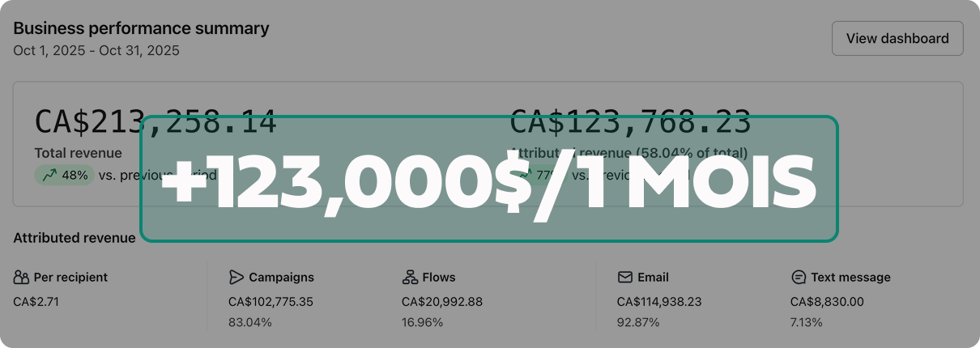Click the Flows hierarchy icon

coord(410,278)
